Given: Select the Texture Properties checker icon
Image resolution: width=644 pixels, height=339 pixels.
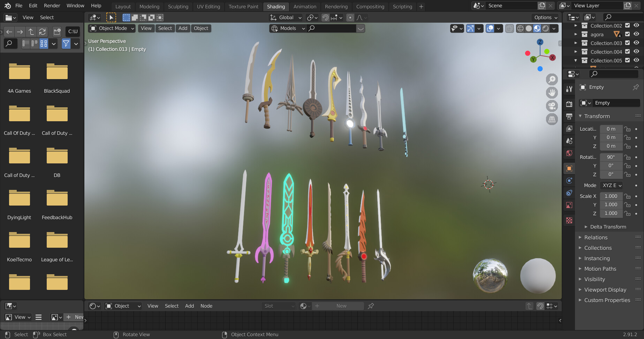Looking at the screenshot, I should 569,221.
